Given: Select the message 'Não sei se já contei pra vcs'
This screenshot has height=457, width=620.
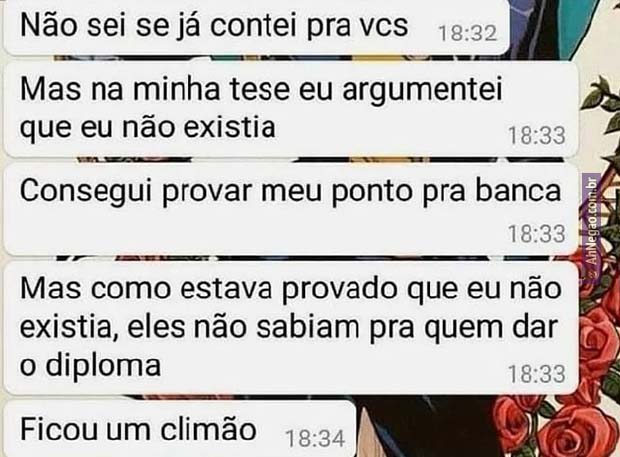Looking at the screenshot, I should tap(256, 27).
